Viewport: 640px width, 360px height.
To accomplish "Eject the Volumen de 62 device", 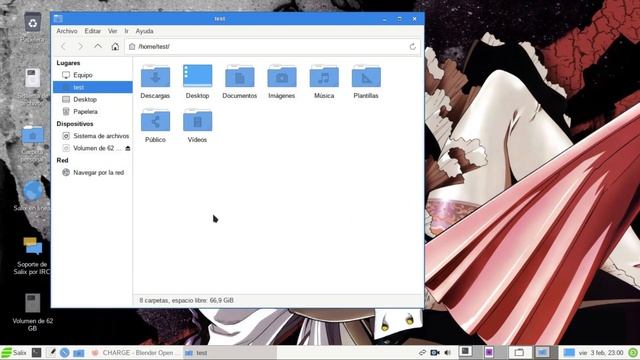I will coord(128,148).
